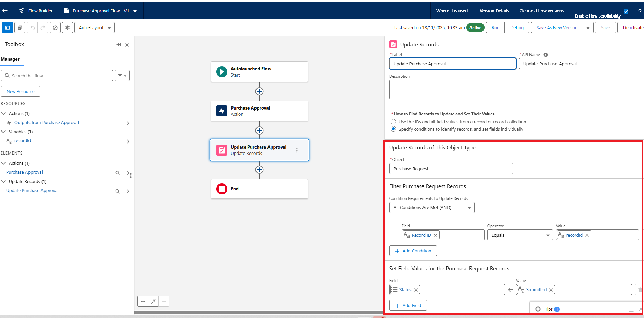
Task: Click the zoom out minus button on canvas
Action: [143, 301]
